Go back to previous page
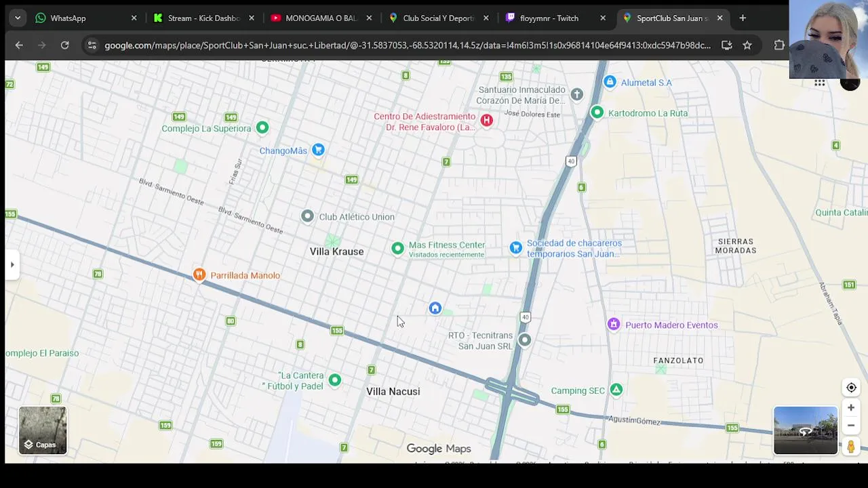This screenshot has height=488, width=868. click(x=19, y=45)
